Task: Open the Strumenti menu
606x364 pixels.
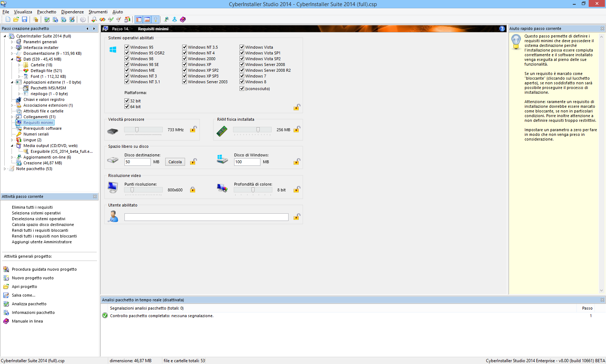Action: pos(98,12)
